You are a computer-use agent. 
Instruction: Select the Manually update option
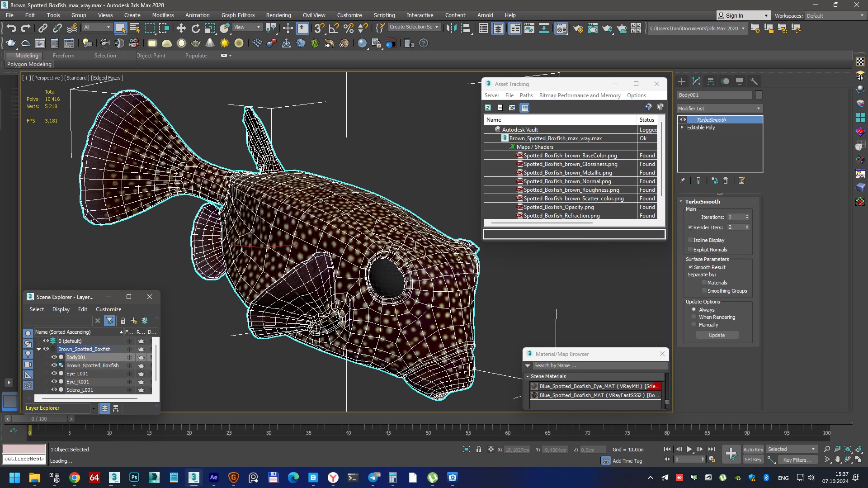(x=694, y=324)
